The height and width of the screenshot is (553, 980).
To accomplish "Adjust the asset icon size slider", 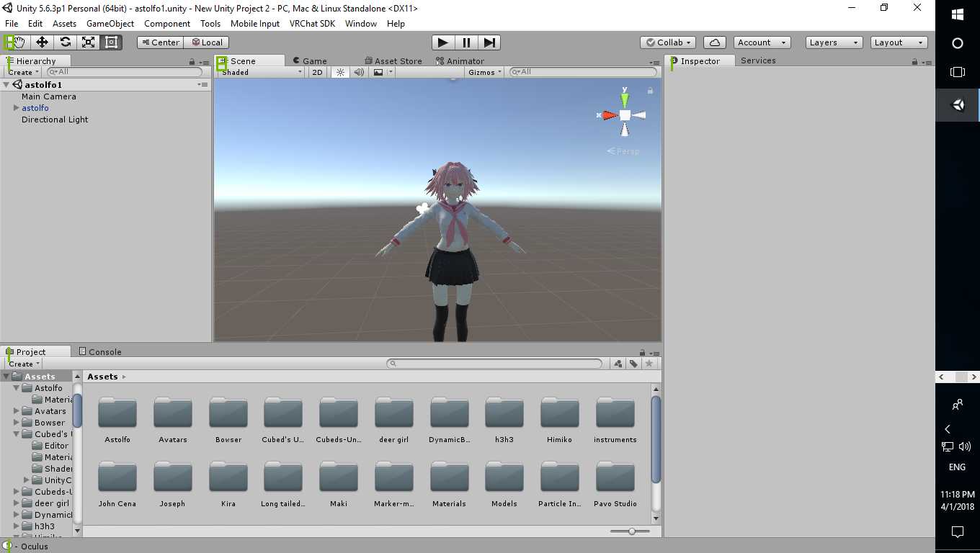I will pyautogui.click(x=631, y=531).
